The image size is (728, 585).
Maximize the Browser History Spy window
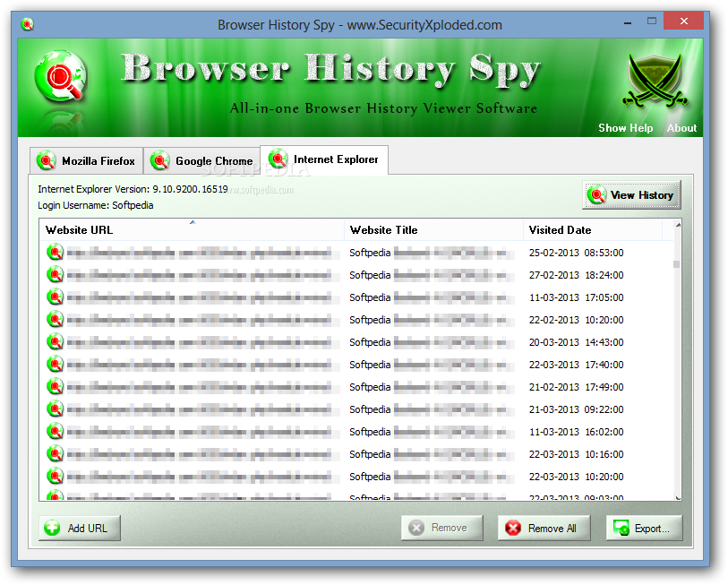pyautogui.click(x=652, y=21)
